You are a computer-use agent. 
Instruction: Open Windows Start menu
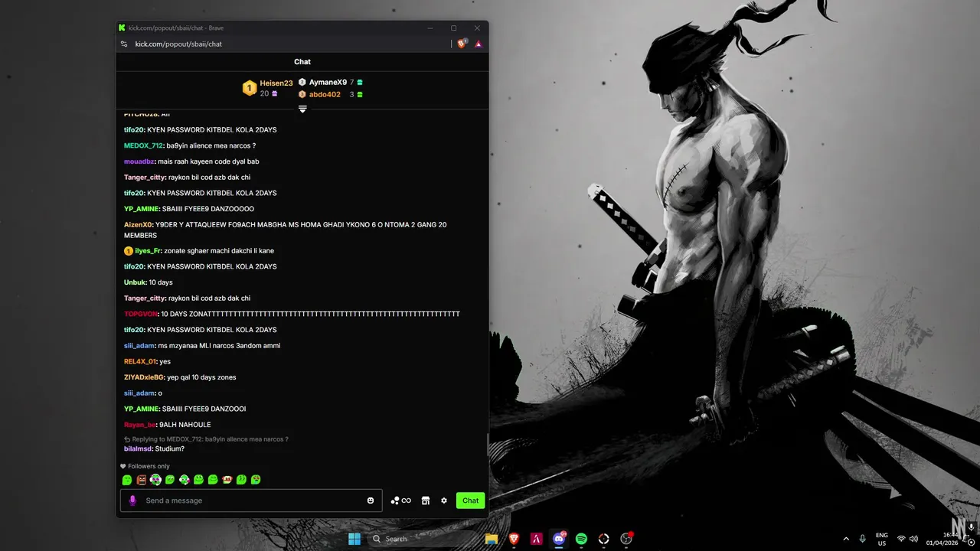pyautogui.click(x=354, y=539)
